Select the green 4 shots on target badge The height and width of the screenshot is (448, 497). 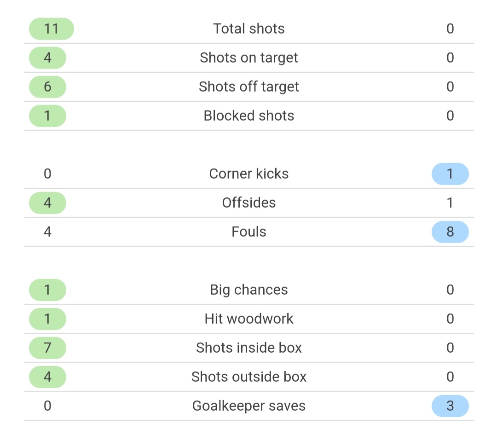click(47, 58)
